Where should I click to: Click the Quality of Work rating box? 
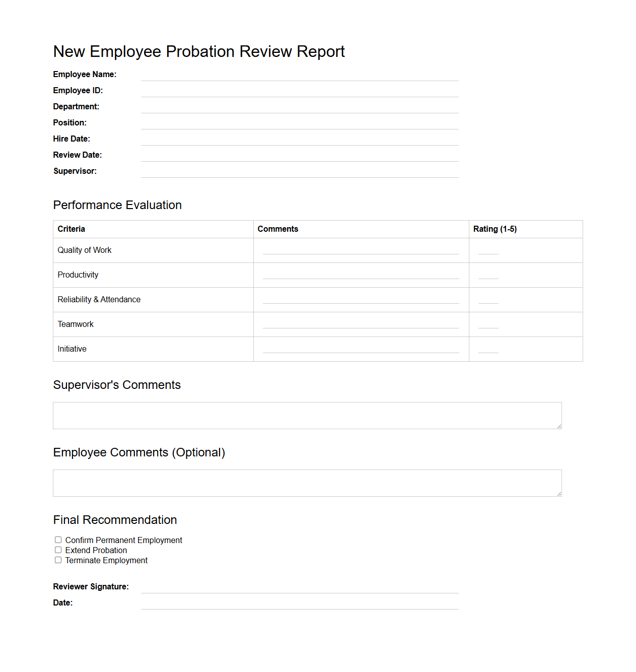[x=487, y=252]
